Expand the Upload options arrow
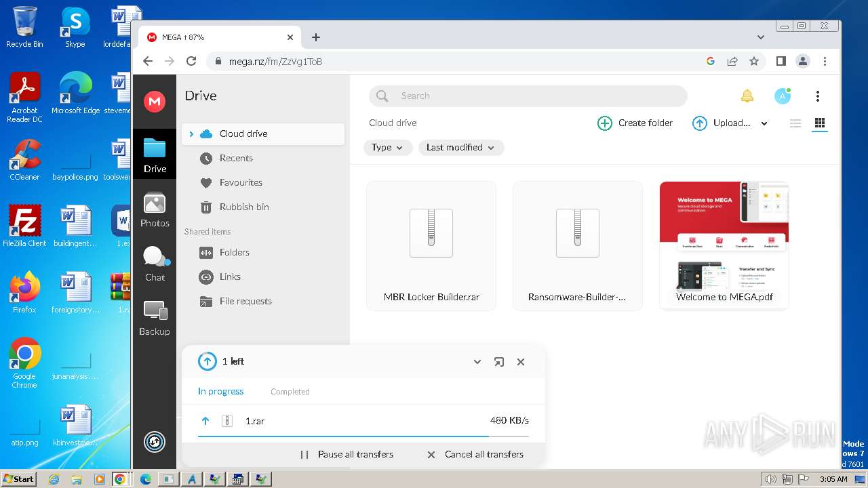868x488 pixels. click(x=764, y=123)
